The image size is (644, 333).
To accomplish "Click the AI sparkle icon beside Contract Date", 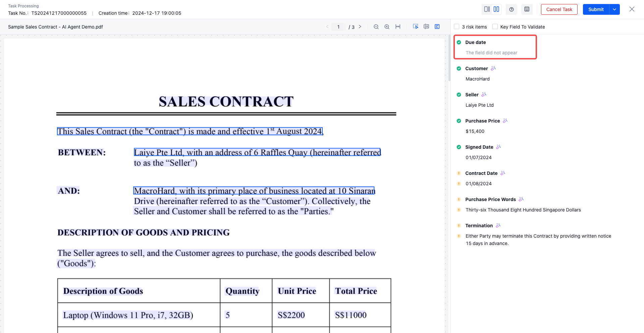I will tap(503, 173).
